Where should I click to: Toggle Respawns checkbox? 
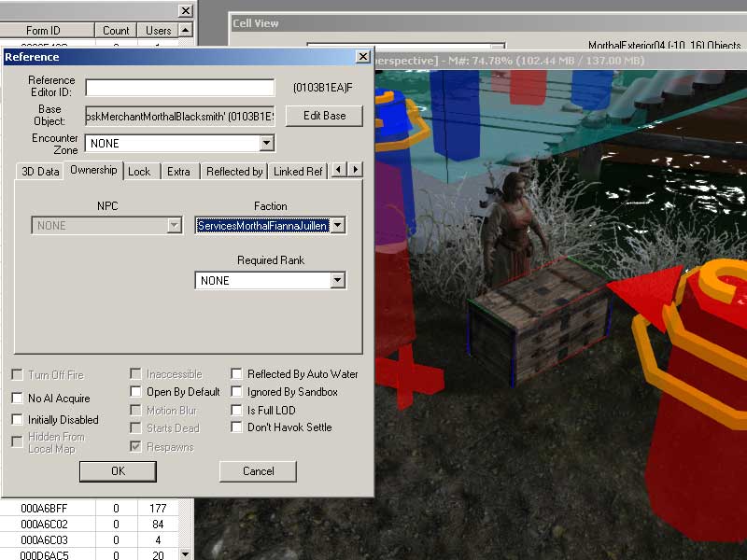pyautogui.click(x=135, y=446)
